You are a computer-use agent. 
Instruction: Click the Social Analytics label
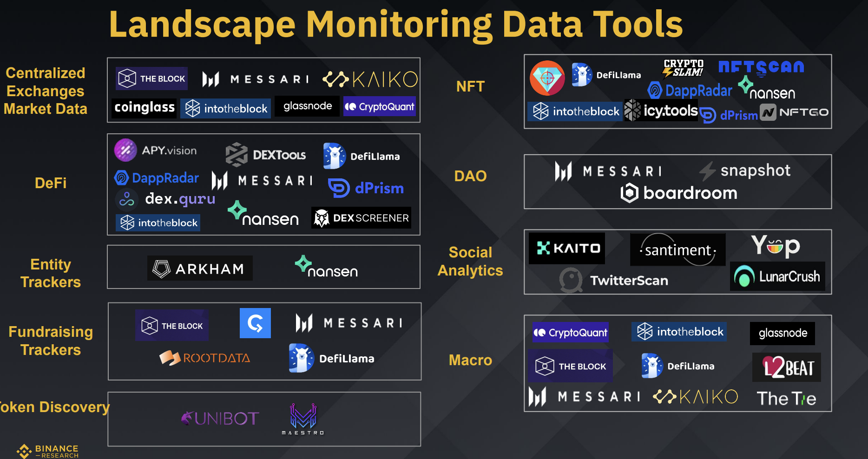[470, 261]
